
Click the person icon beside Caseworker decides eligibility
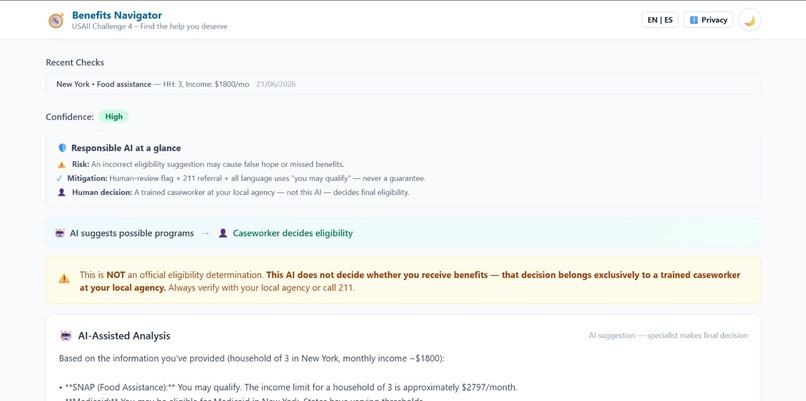223,233
